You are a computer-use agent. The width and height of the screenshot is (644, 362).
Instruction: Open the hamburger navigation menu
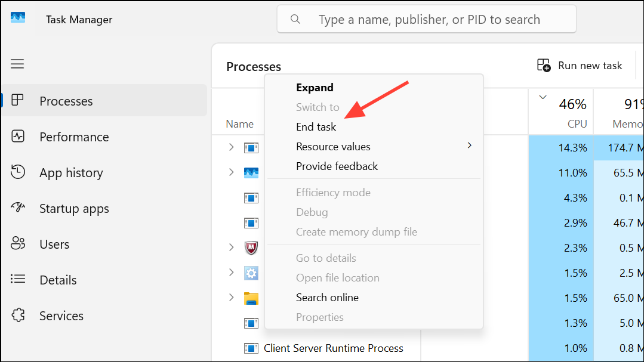tap(17, 64)
